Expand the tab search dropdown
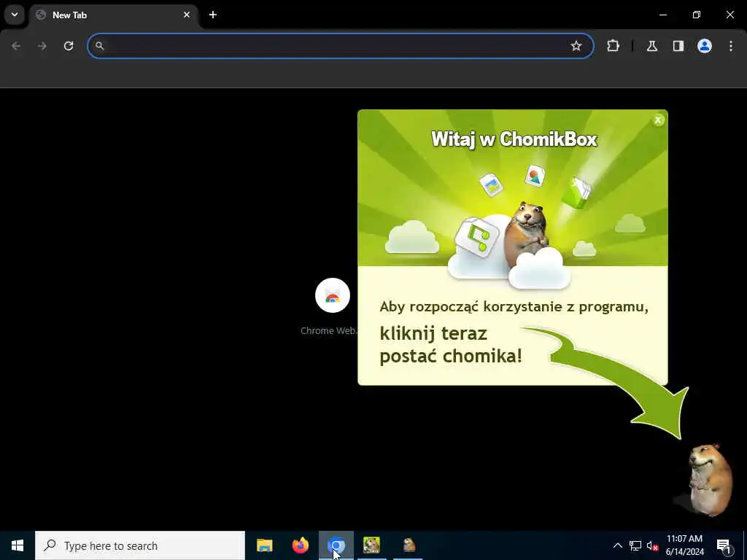This screenshot has width=747, height=560. [x=15, y=15]
